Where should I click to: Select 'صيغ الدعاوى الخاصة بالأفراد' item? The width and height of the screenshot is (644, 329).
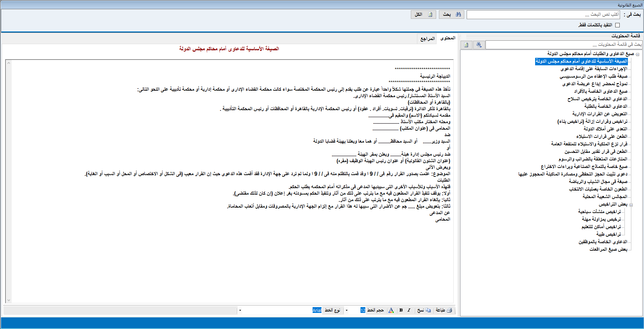pyautogui.click(x=601, y=91)
